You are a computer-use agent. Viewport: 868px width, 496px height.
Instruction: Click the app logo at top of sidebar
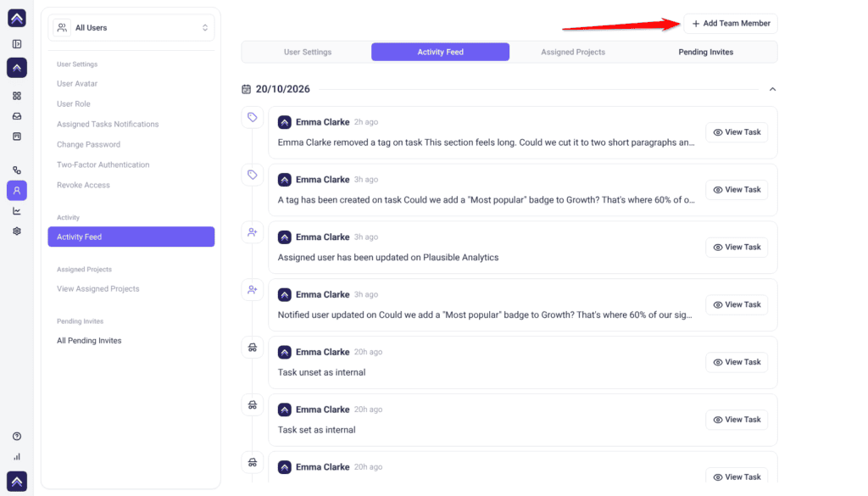[17, 18]
